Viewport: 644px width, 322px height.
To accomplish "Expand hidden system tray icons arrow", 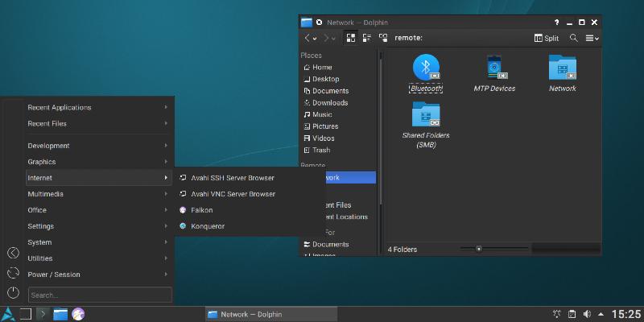I will (601, 314).
